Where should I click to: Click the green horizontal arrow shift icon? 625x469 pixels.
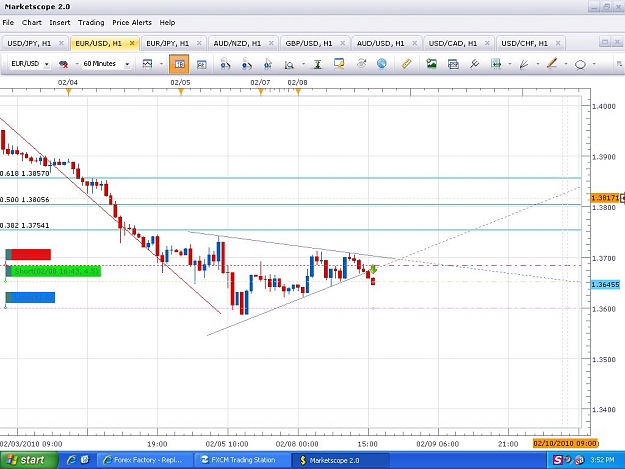[x=496, y=64]
